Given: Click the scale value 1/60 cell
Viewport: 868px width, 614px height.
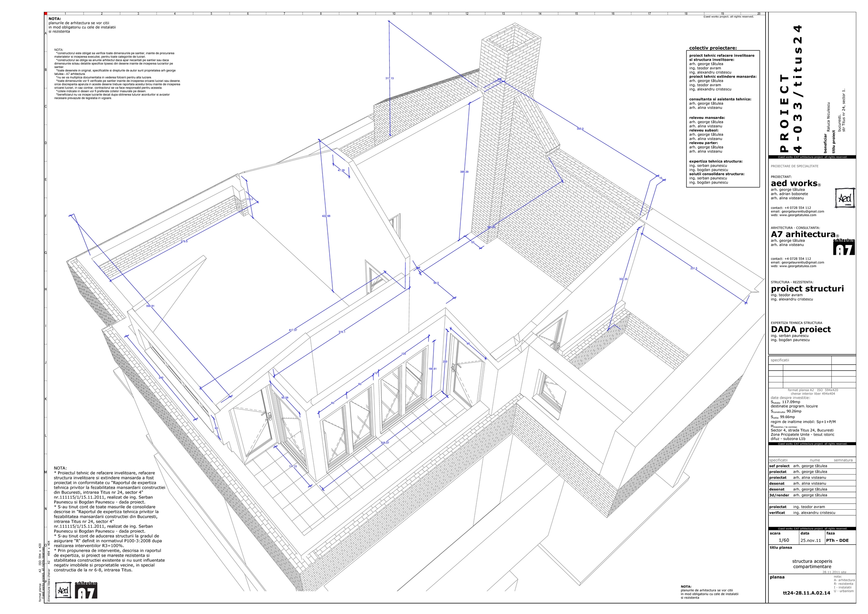Looking at the screenshot, I should click(x=784, y=540).
